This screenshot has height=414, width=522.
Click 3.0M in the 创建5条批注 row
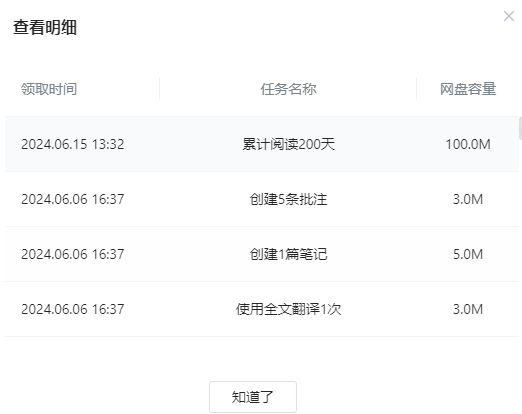tap(468, 199)
